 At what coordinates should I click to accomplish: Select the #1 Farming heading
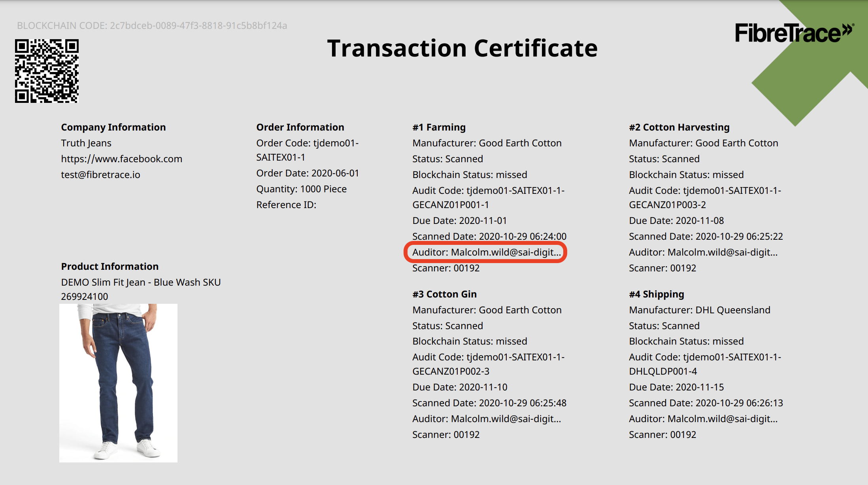439,127
